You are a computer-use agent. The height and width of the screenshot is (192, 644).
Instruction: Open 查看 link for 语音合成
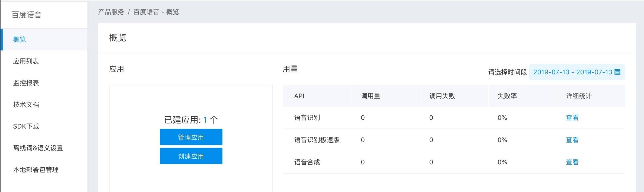click(x=572, y=162)
